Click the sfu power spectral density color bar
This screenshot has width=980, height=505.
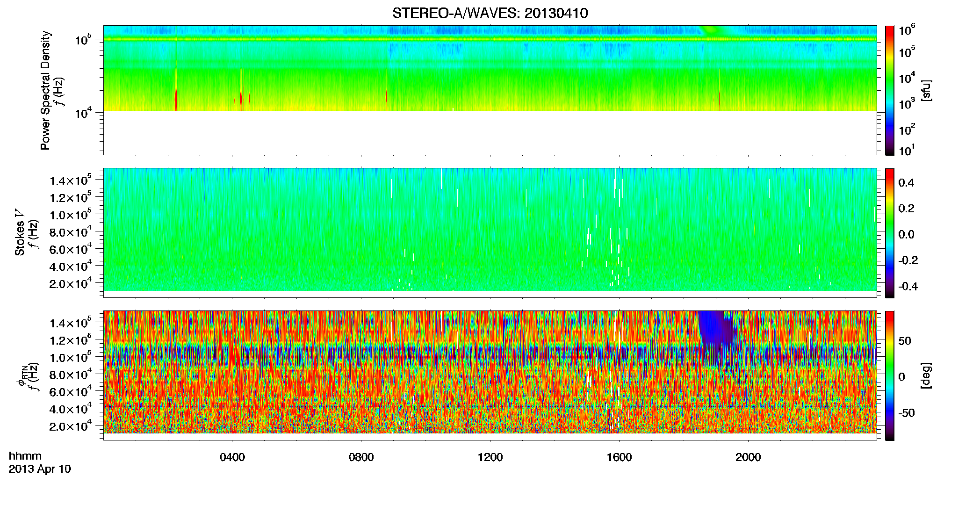click(890, 90)
